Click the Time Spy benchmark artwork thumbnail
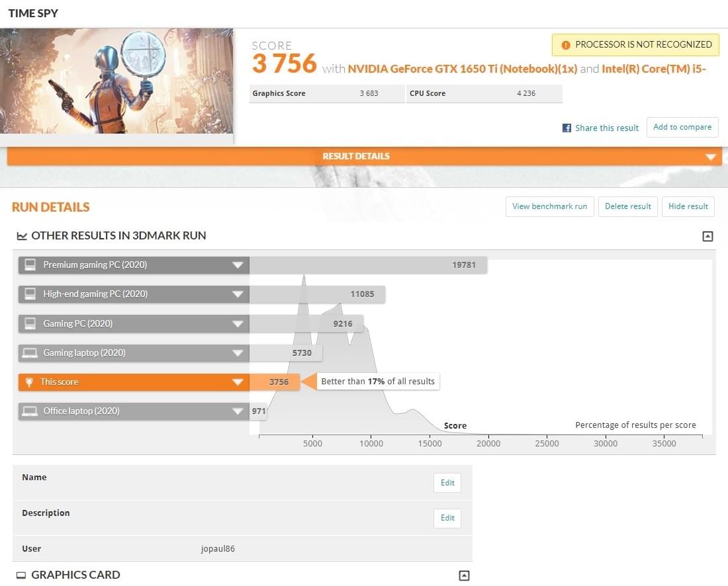Screen dimensions: 728x586 point(116,81)
